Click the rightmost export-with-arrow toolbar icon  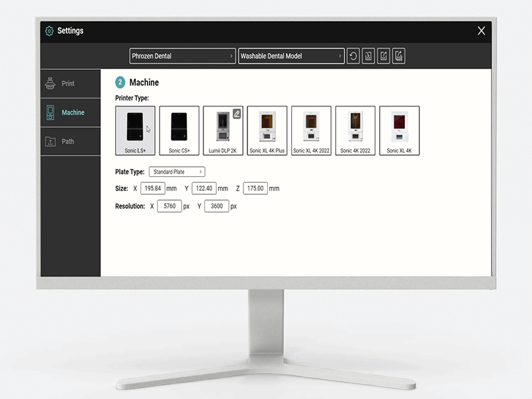(398, 56)
